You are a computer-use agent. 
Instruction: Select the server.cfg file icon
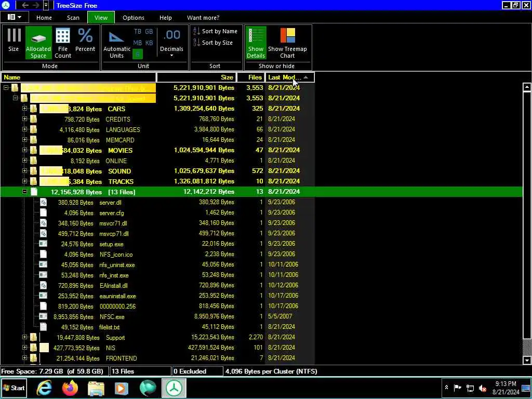point(43,212)
